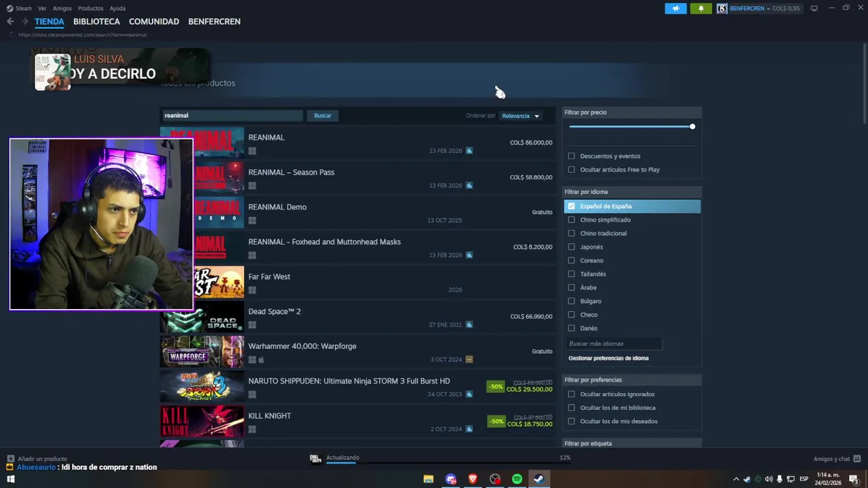Image resolution: width=868 pixels, height=488 pixels.
Task: Click the back navigation arrow
Action: 10,21
